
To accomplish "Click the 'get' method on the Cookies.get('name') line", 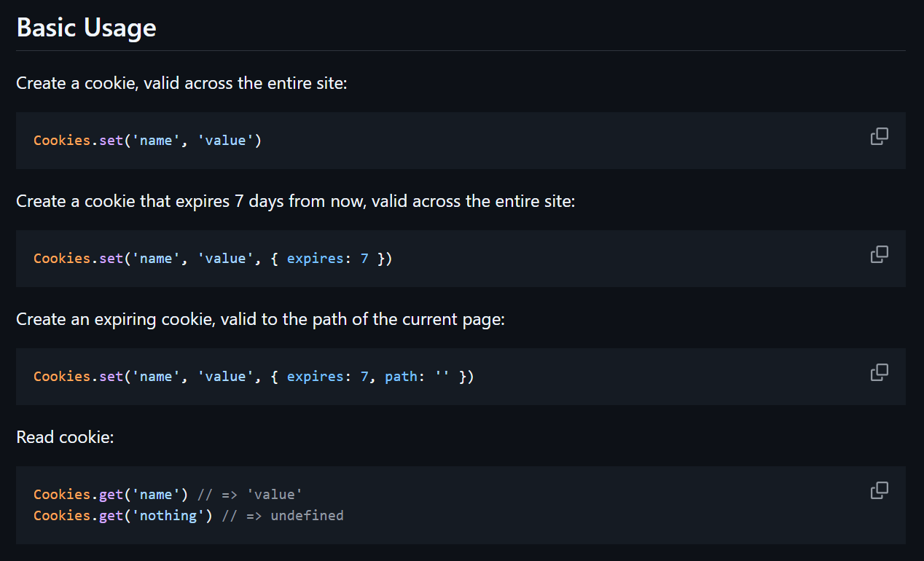I will pyautogui.click(x=111, y=495).
